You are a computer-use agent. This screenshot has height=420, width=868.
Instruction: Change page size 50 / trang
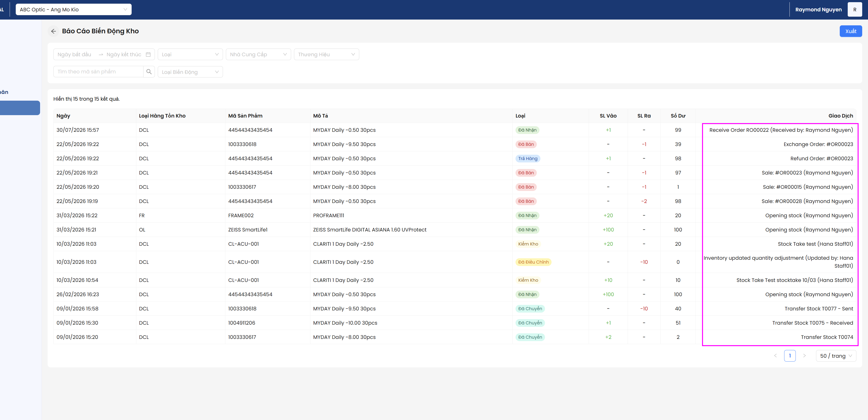point(836,356)
